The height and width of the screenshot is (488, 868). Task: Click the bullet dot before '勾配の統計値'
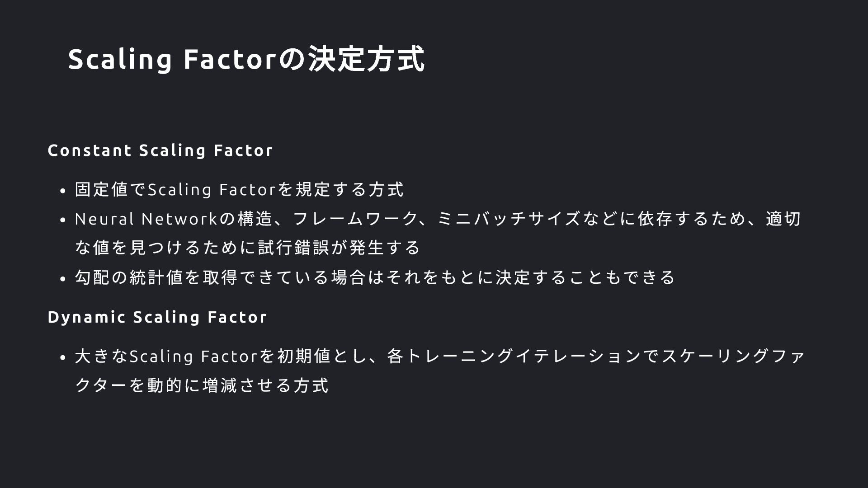coord(63,279)
